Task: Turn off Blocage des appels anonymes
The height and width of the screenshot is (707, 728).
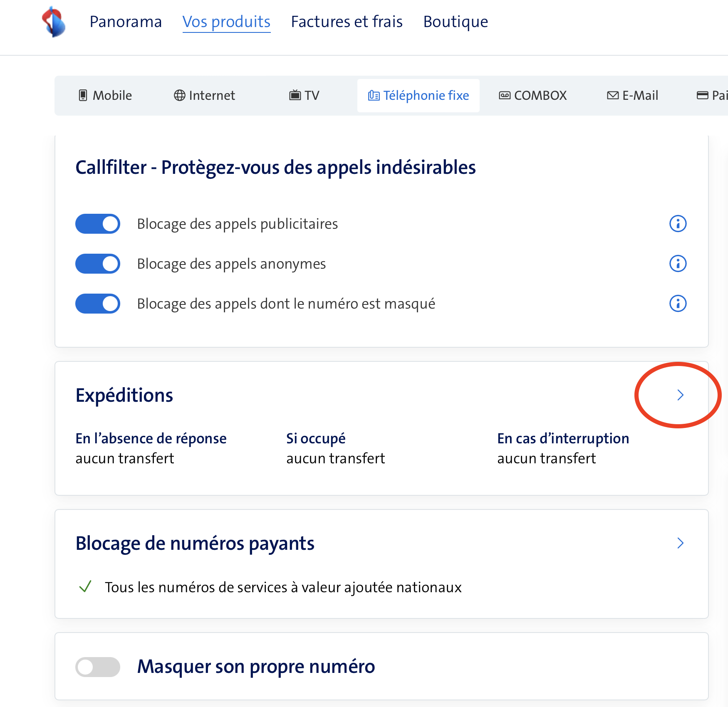Action: point(98,264)
